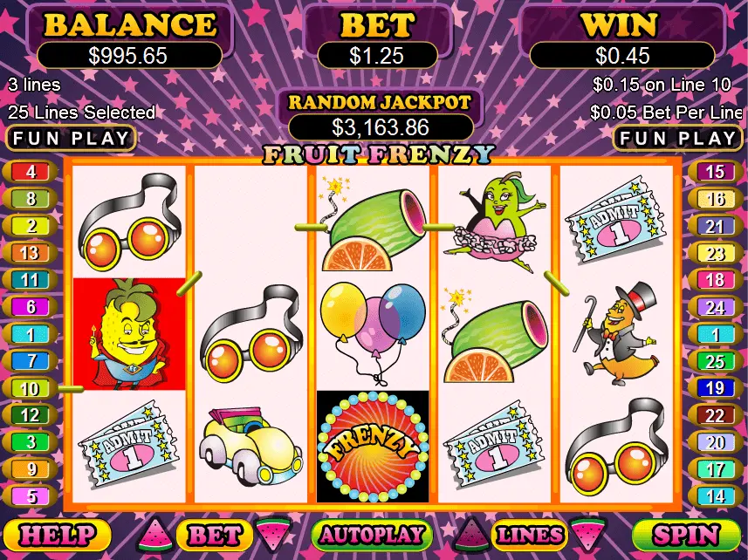Click the Random Jackpot amount display
The height and width of the screenshot is (560, 748).
click(x=381, y=127)
